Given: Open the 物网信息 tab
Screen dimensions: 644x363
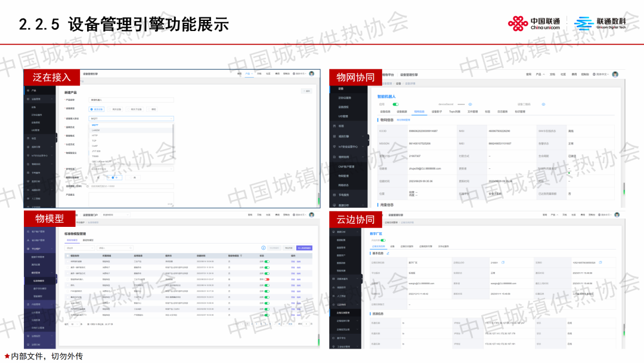Looking at the screenshot, I should [x=419, y=112].
